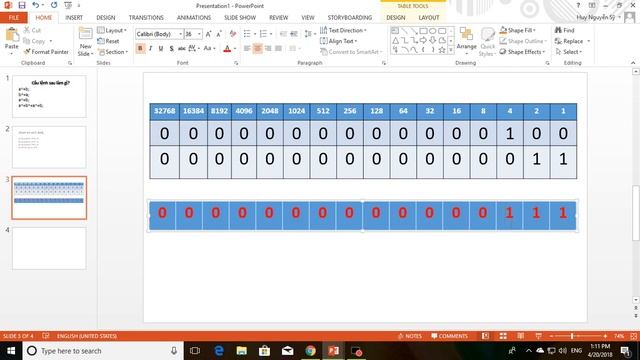Select the star shape in shapes gallery
The width and height of the screenshot is (640, 360).
pyautogui.click(x=442, y=50)
